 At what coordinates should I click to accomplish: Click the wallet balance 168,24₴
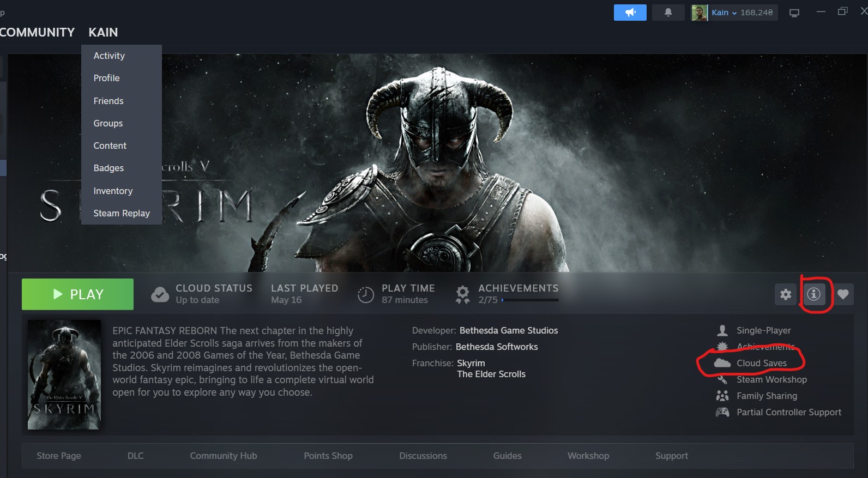pos(757,13)
